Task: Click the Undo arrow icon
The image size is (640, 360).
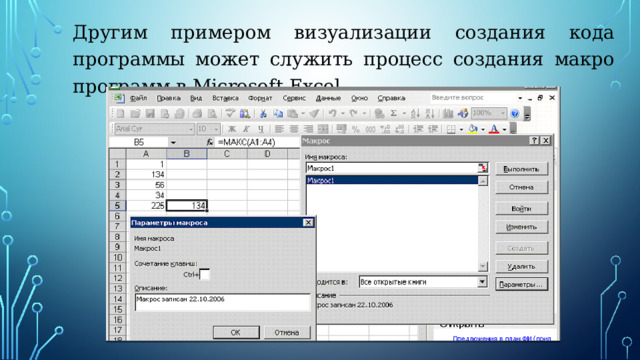Action: click(332, 113)
